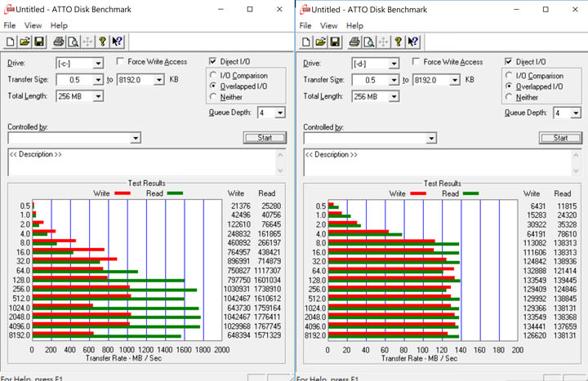Click the Print Preview icon in the right window

click(x=369, y=41)
